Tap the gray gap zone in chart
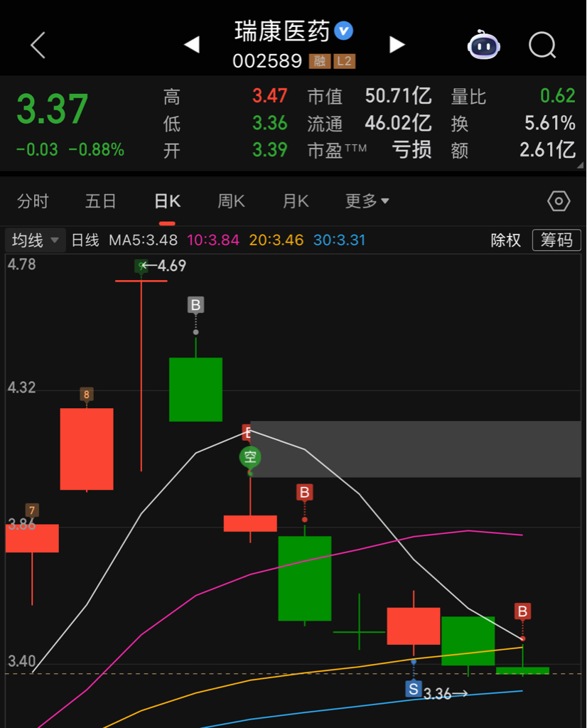The width and height of the screenshot is (587, 728). 415,449
